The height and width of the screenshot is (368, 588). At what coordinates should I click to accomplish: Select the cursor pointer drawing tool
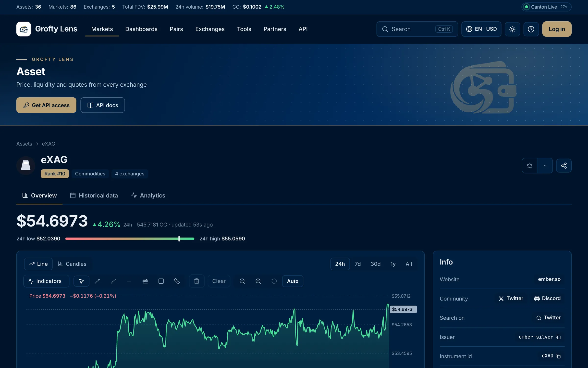(81, 281)
